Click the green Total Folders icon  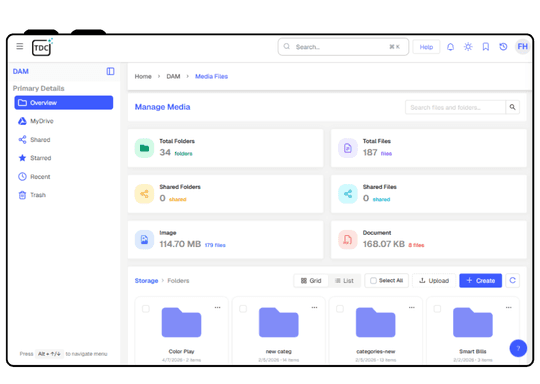144,148
